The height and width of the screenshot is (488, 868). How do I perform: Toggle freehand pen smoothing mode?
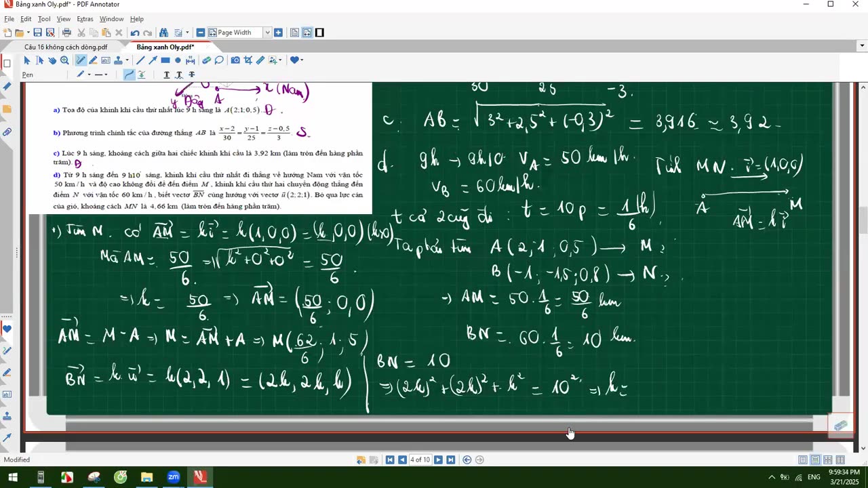[129, 75]
